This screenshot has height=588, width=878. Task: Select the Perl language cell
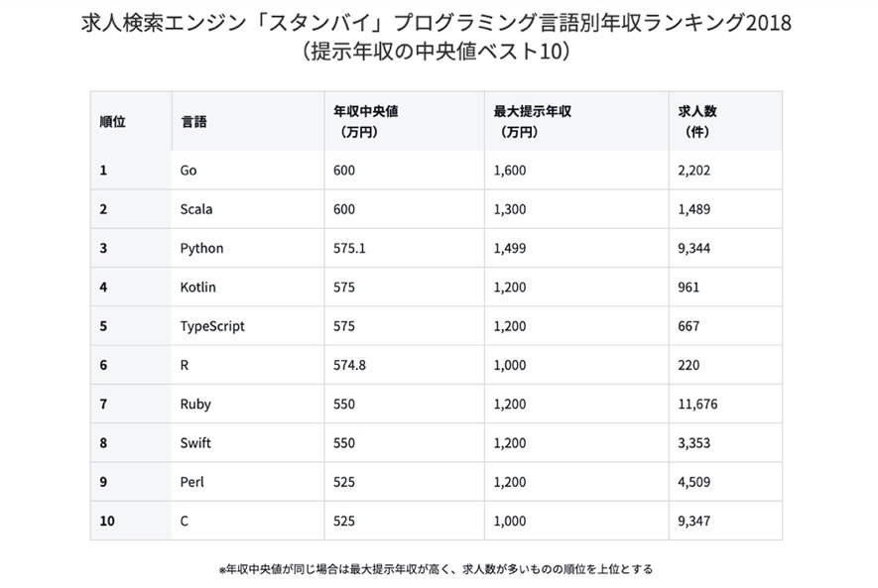[192, 482]
